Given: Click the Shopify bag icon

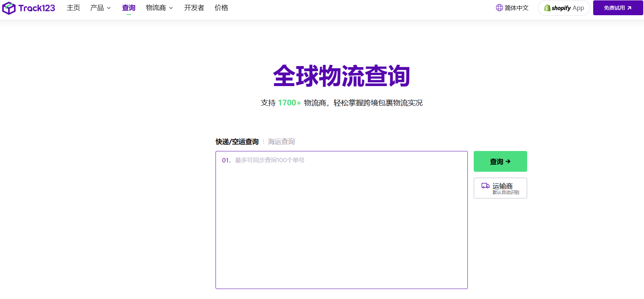Looking at the screenshot, I should point(547,8).
